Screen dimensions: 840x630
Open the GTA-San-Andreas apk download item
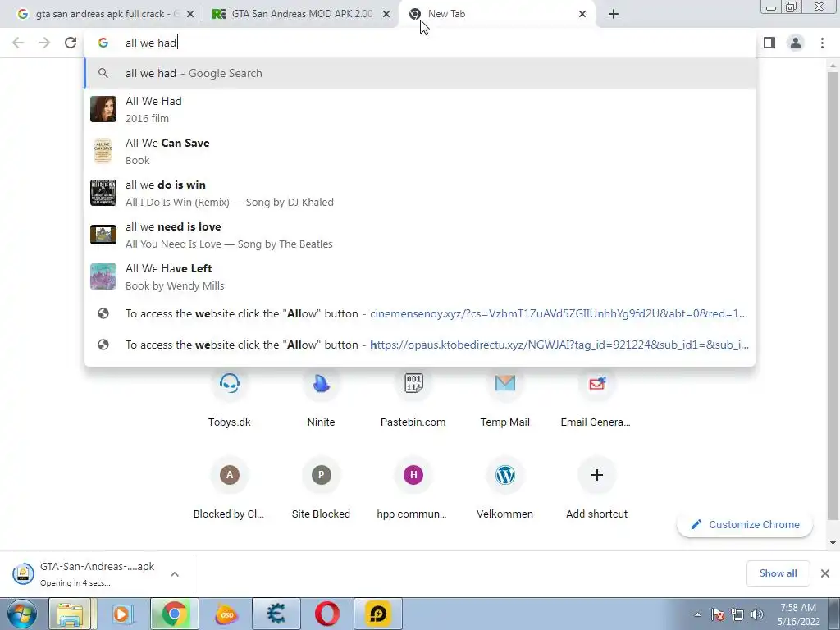85,573
